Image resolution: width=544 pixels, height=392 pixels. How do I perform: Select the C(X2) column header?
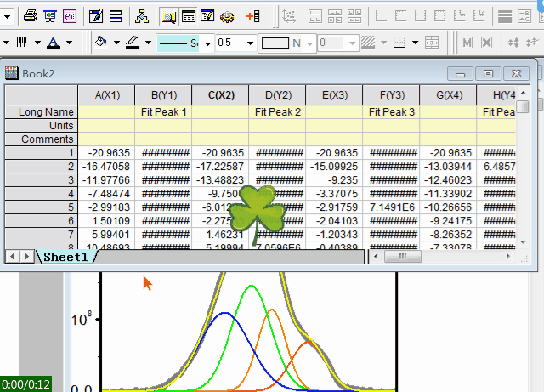(219, 94)
